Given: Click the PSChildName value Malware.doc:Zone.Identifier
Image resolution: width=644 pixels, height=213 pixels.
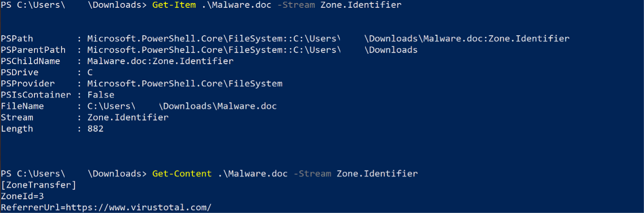Looking at the screenshot, I should [160, 61].
